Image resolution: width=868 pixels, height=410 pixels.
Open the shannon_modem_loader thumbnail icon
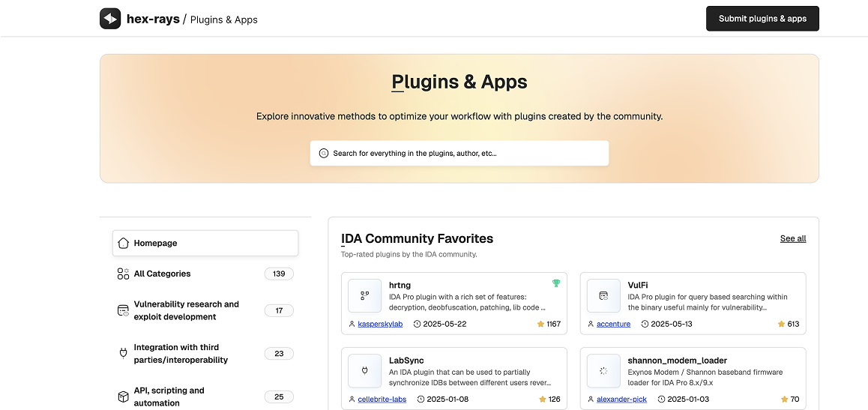click(x=603, y=371)
